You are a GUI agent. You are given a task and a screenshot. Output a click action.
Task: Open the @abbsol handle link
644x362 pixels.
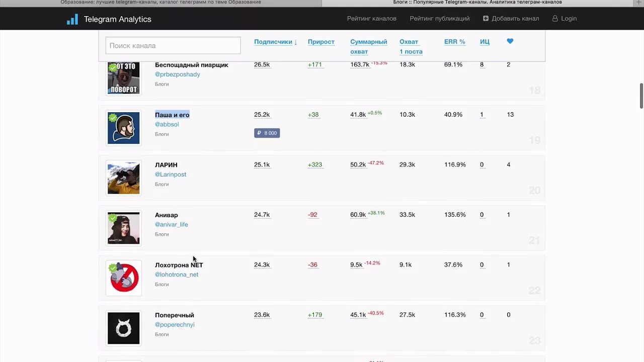(167, 124)
